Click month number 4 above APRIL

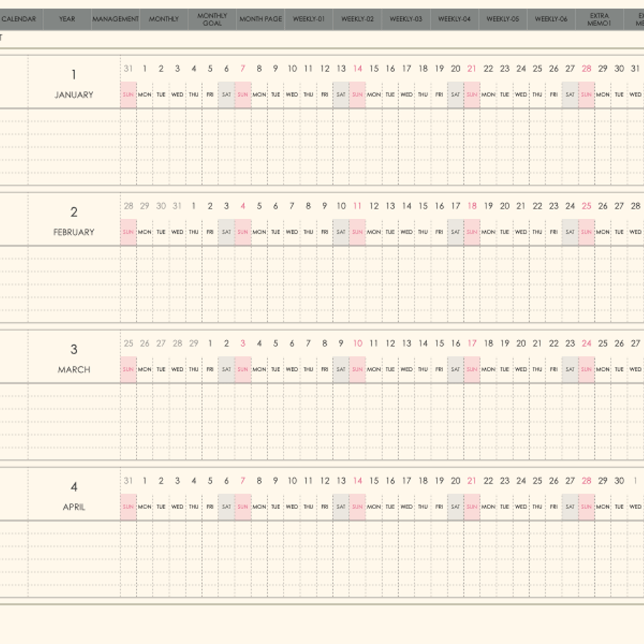74,486
